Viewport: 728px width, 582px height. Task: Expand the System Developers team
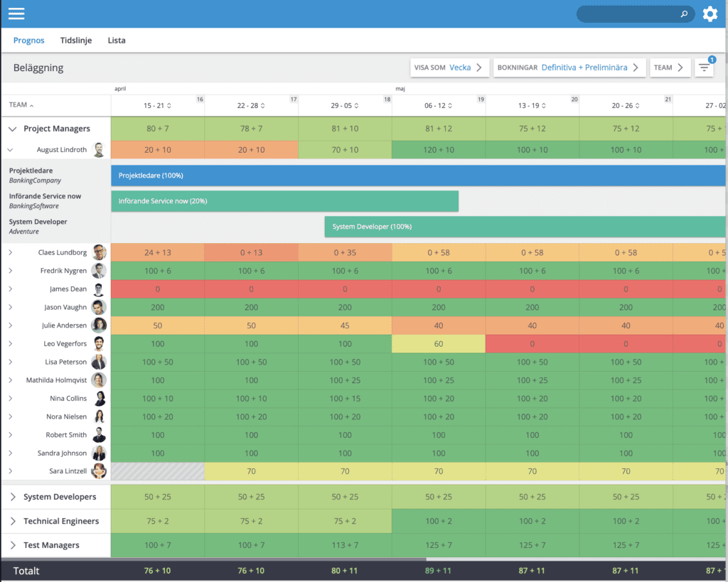coord(13,497)
